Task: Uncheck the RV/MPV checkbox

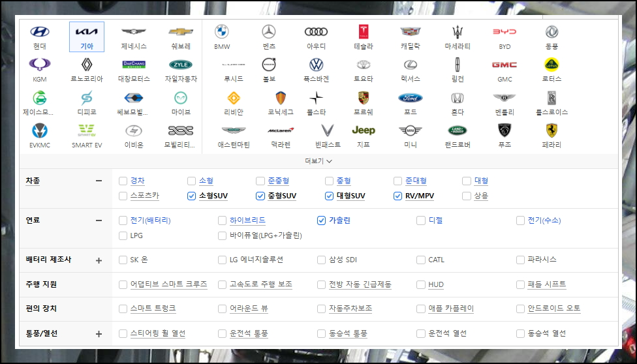Action: coord(397,196)
